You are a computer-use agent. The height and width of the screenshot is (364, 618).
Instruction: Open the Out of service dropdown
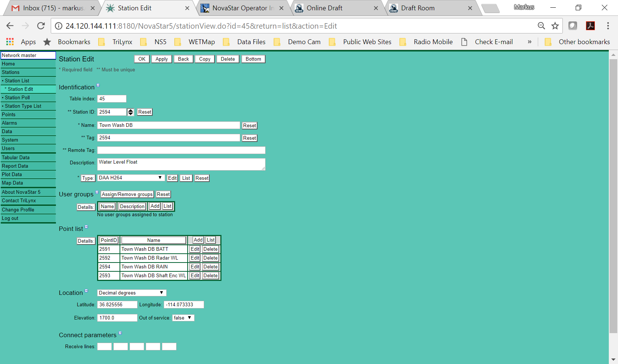pyautogui.click(x=183, y=318)
